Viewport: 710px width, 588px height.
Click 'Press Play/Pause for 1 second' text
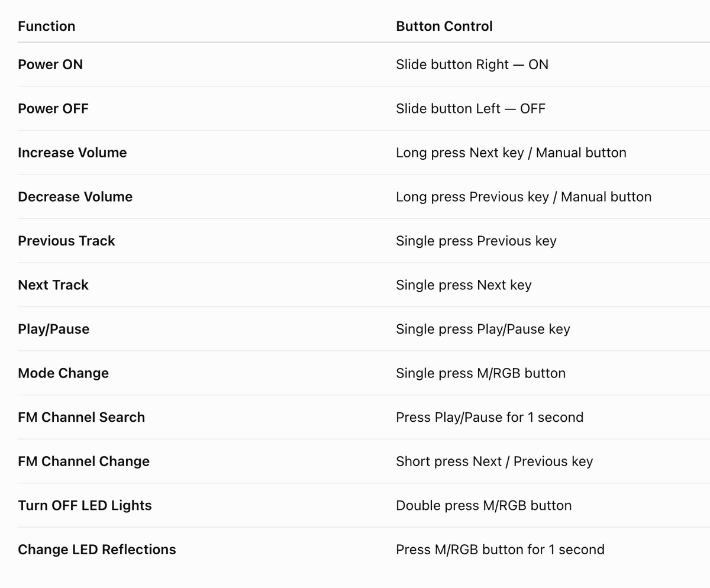tap(490, 417)
